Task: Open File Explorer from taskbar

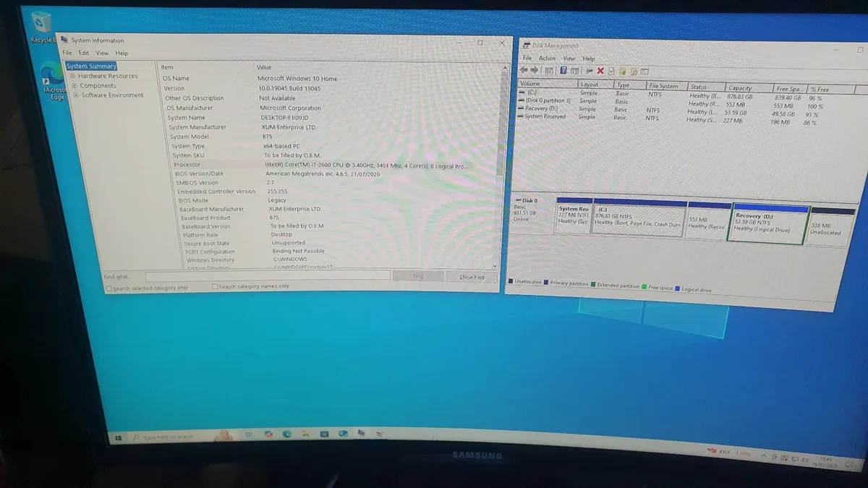Action: [306, 434]
